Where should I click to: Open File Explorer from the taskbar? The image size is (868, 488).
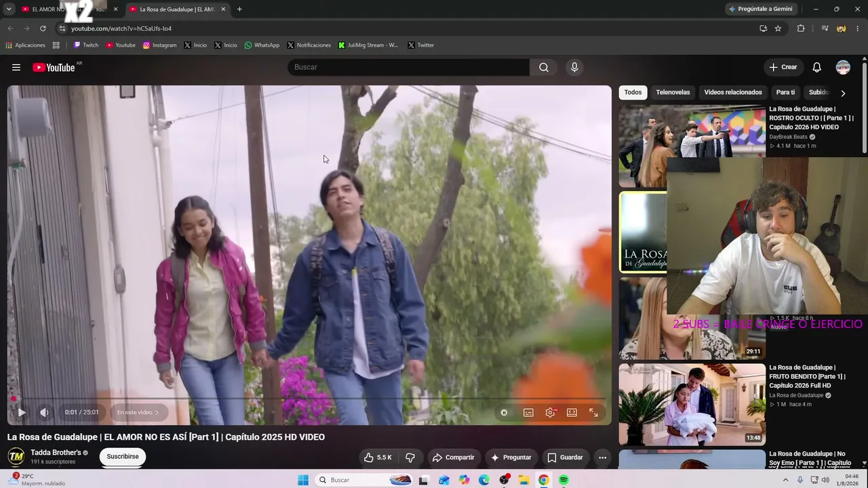pyautogui.click(x=524, y=480)
